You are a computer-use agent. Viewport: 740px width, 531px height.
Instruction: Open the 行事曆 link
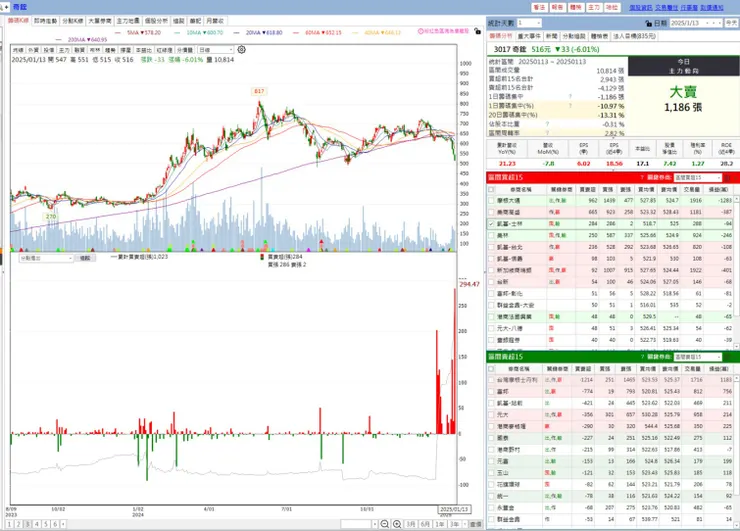pyautogui.click(x=689, y=8)
